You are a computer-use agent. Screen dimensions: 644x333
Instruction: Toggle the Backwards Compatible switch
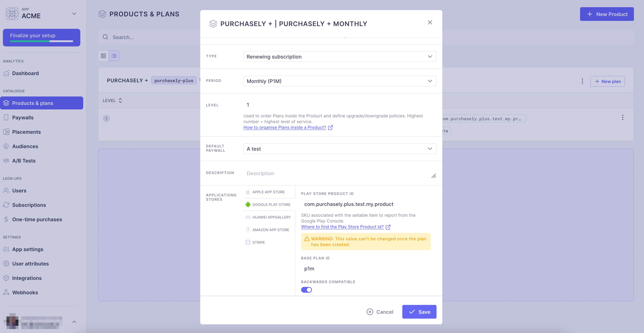[306, 290]
